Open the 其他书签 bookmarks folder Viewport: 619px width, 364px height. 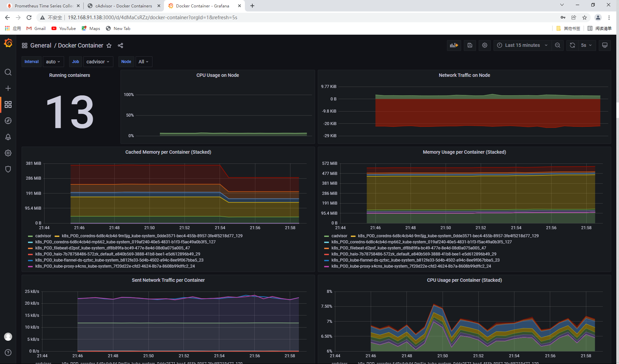tap(568, 29)
